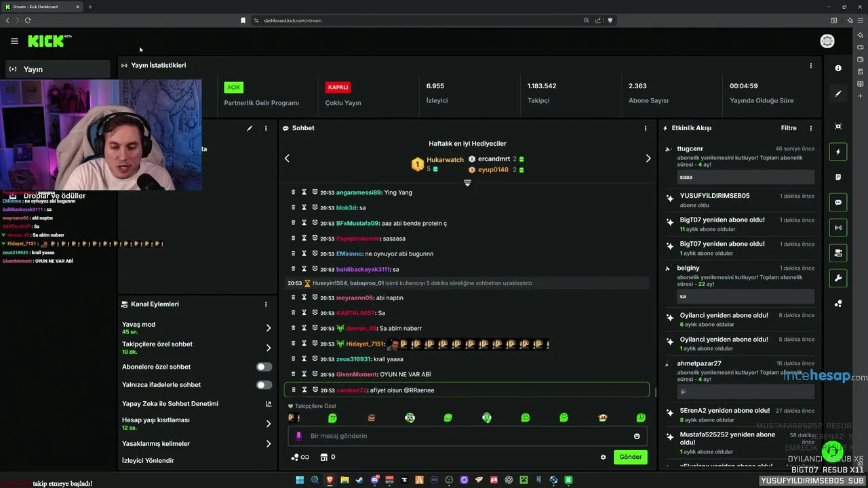
Task: Toggle the wrench channel actions icon in the sidebar
Action: [838, 278]
